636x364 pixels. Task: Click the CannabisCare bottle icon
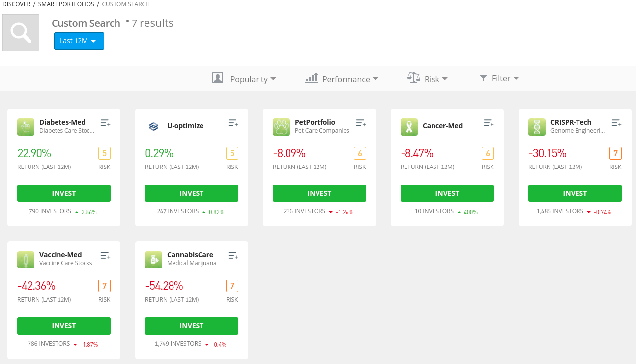click(153, 259)
